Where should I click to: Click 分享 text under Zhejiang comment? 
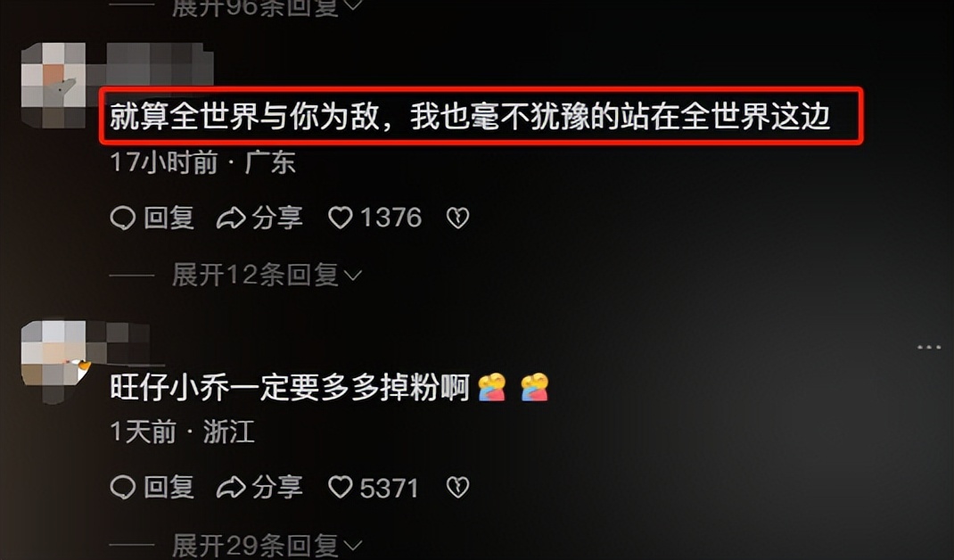pos(276,487)
